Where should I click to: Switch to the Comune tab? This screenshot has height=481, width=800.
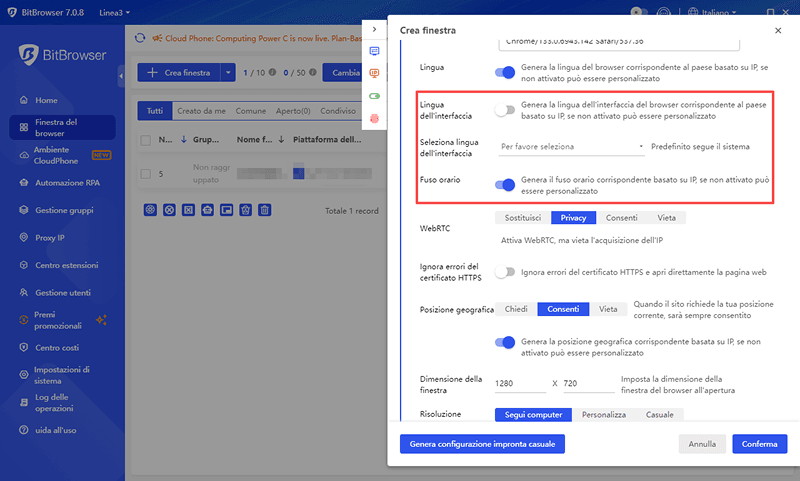click(x=251, y=111)
